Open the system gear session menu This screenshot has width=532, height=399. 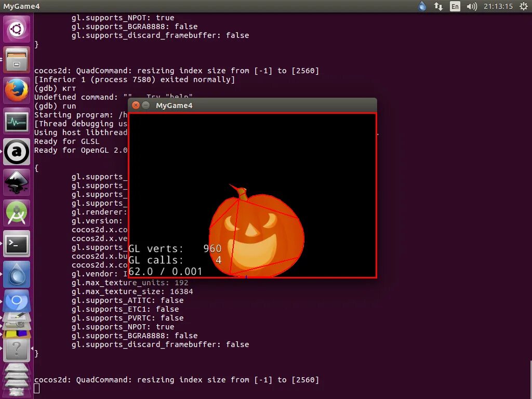524,6
